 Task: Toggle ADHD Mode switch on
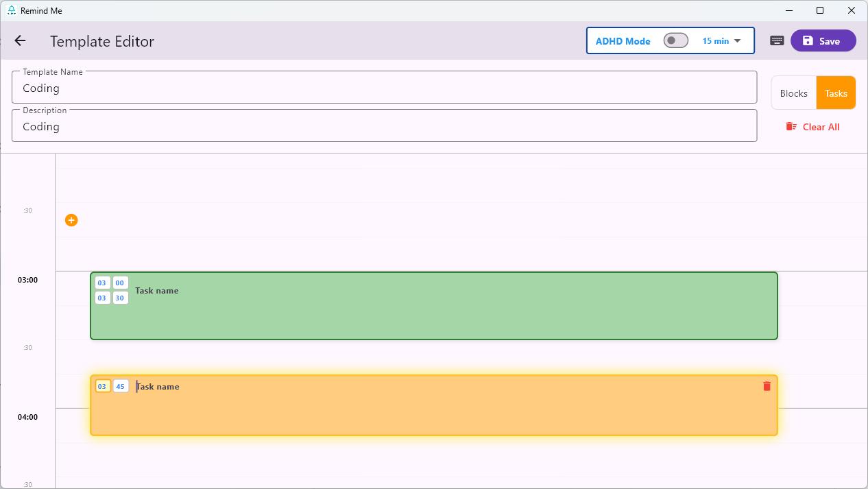tap(675, 40)
